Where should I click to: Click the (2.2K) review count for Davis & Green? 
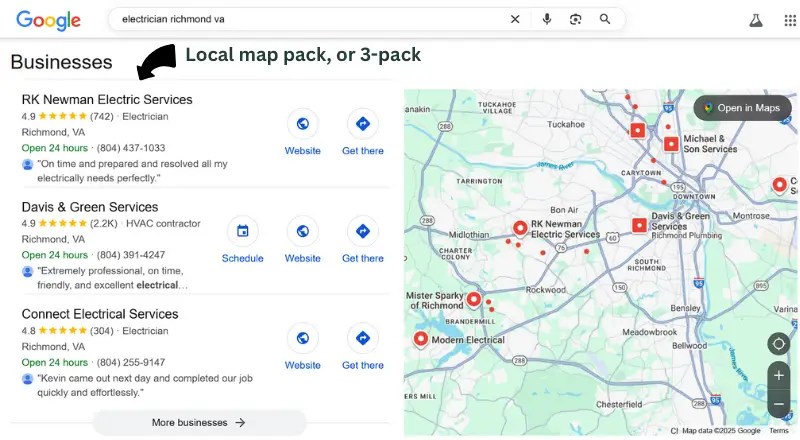coord(104,224)
